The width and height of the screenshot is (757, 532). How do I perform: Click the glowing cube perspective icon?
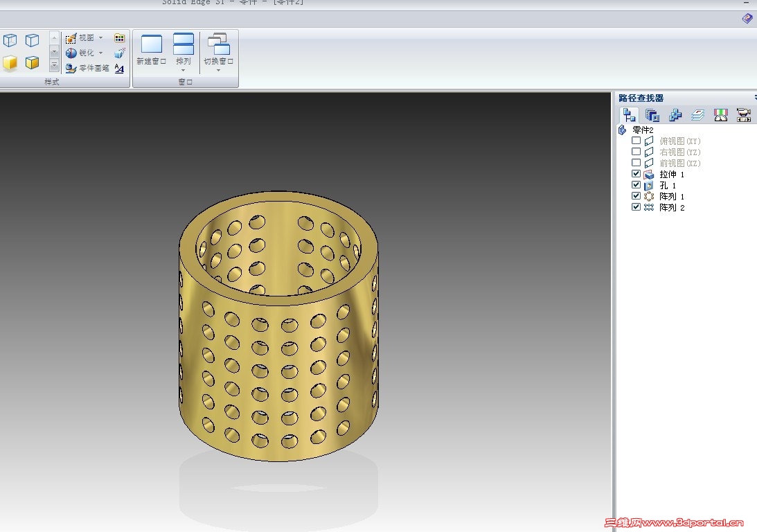coord(119,53)
